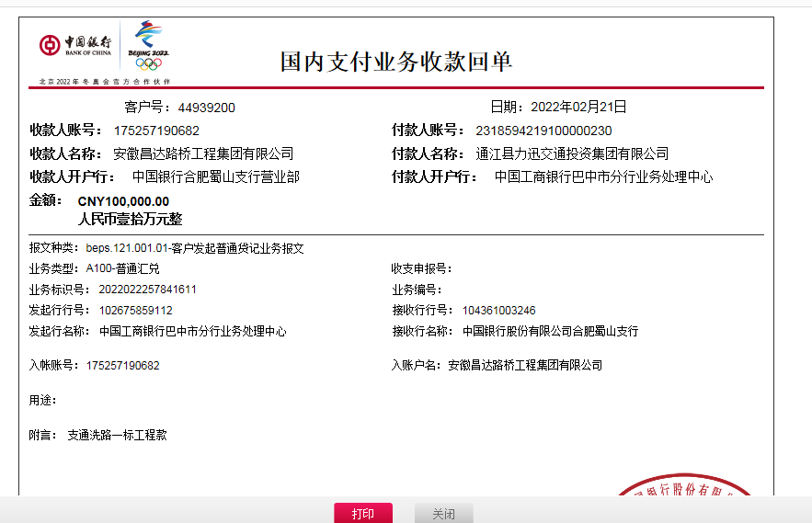The image size is (812, 523).
Task: Click the 国内支付业务收款回单 title
Action: [x=395, y=62]
